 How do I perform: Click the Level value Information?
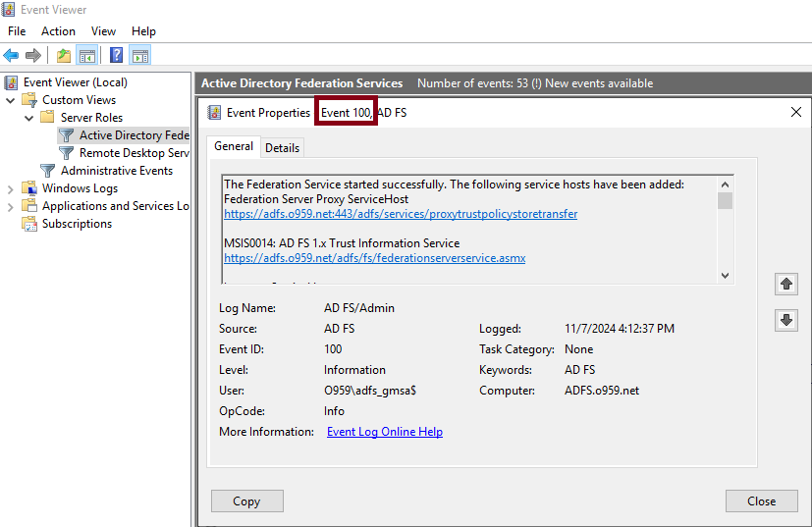[354, 370]
